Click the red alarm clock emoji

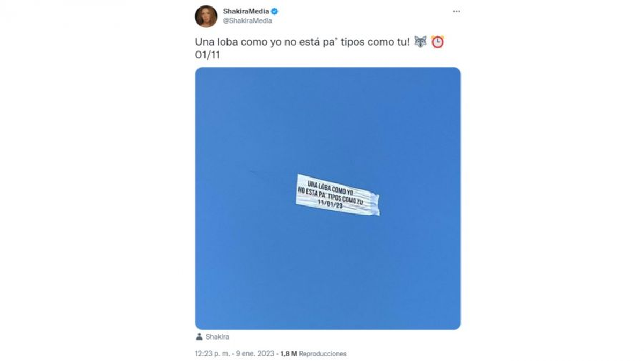tap(437, 42)
